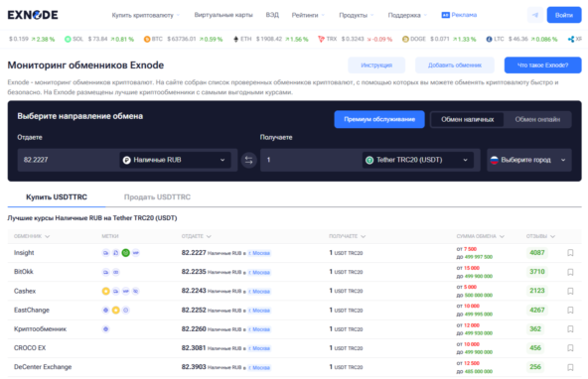The height and width of the screenshot is (379, 588).
Task: Click the Москва city tag in CROCO EX row
Action: (x=259, y=348)
